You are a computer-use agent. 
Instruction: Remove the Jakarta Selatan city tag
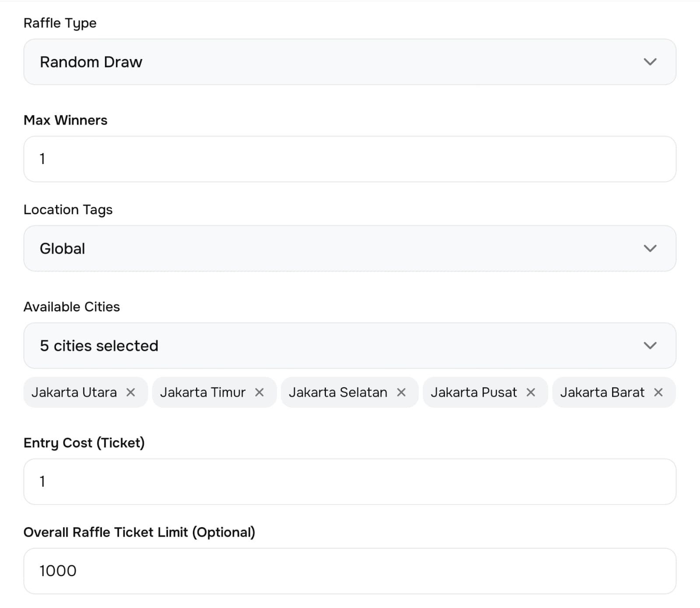click(x=401, y=392)
